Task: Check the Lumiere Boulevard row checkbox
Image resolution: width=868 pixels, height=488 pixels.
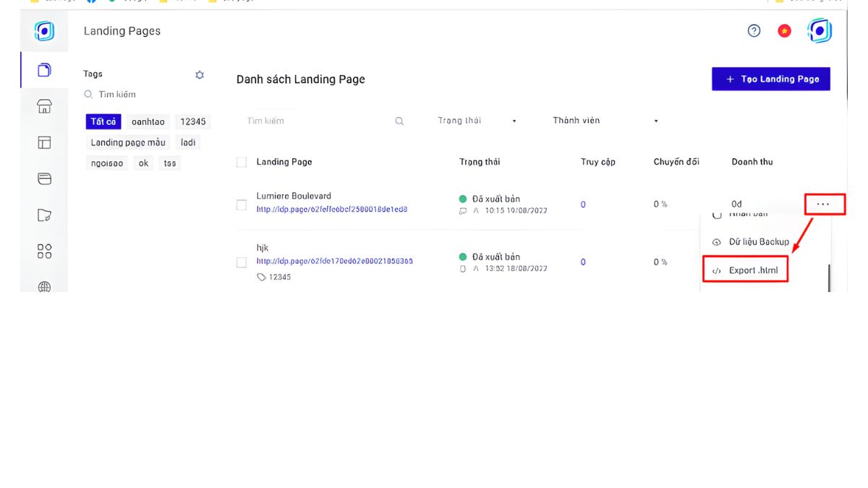Action: tap(242, 205)
